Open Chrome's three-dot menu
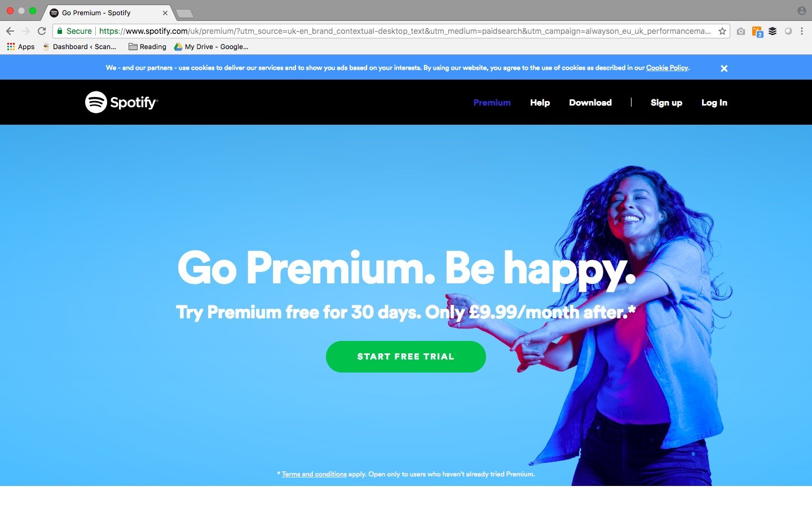This screenshot has height=508, width=812. click(801, 31)
